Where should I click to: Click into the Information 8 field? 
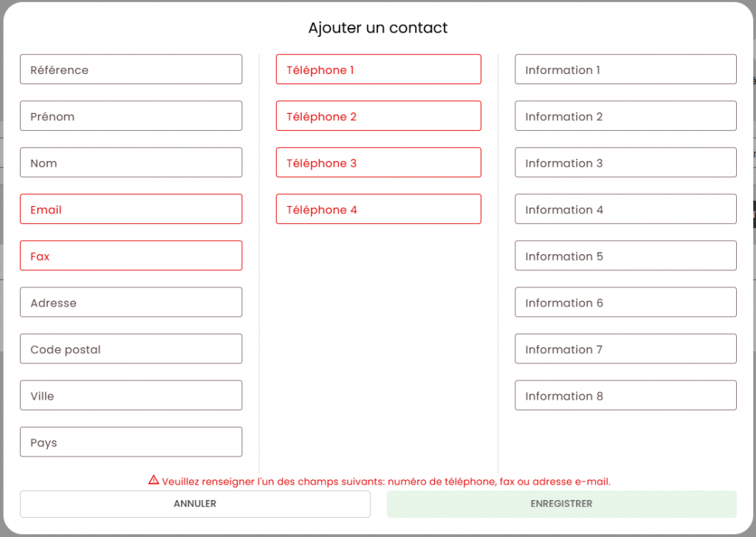tap(625, 395)
